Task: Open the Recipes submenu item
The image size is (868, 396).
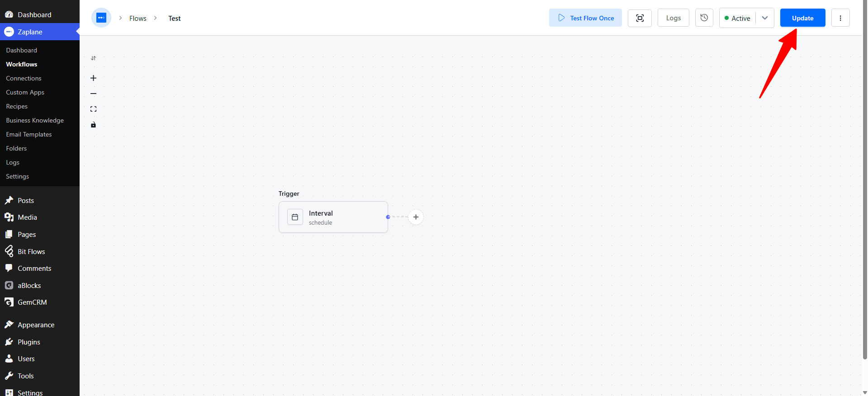Action: coord(17,106)
